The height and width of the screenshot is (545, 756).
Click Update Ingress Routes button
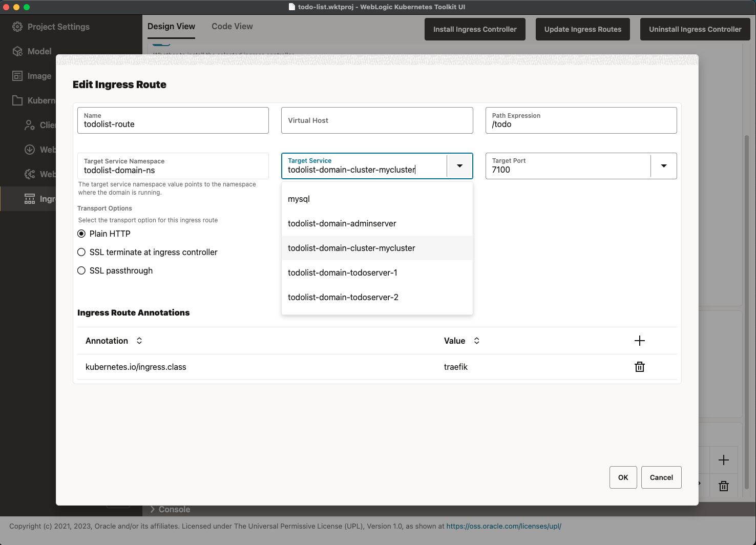583,29
